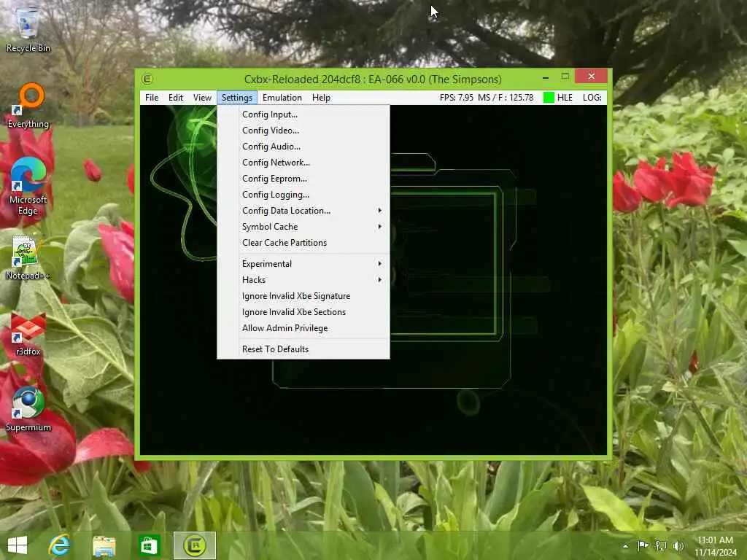The height and width of the screenshot is (560, 747).
Task: Toggle Ignore Invalid Xbe Sections
Action: tap(303, 312)
